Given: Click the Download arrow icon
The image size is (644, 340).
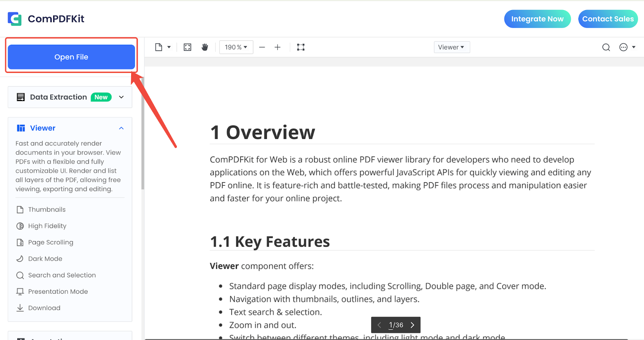Looking at the screenshot, I should click(x=20, y=308).
